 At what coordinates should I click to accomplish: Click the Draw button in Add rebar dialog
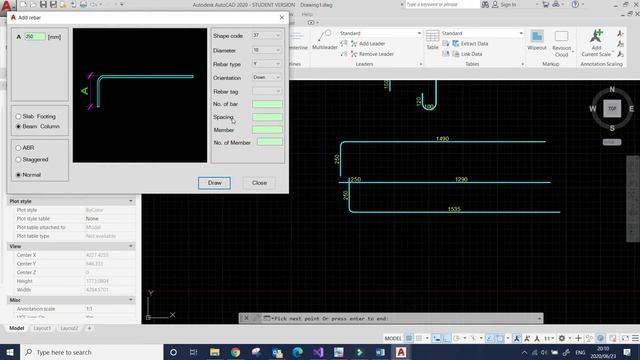[214, 183]
